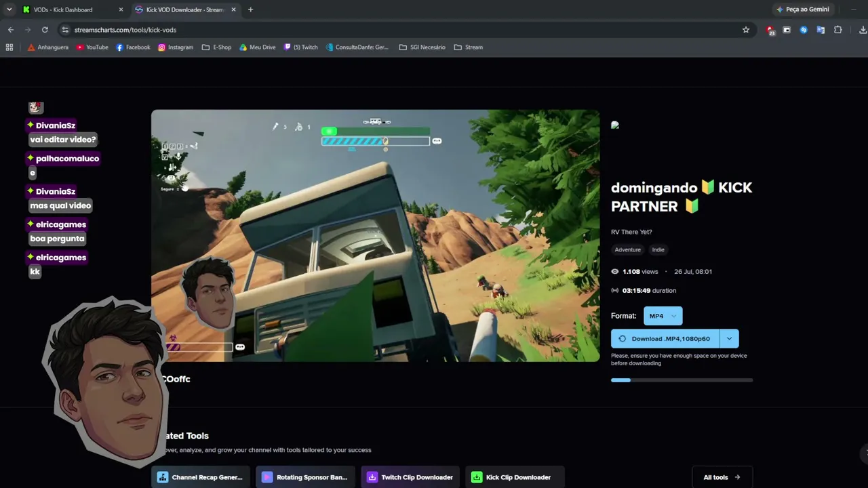Image resolution: width=868 pixels, height=488 pixels.
Task: Expand the tab search dropdown
Action: coord(9,9)
